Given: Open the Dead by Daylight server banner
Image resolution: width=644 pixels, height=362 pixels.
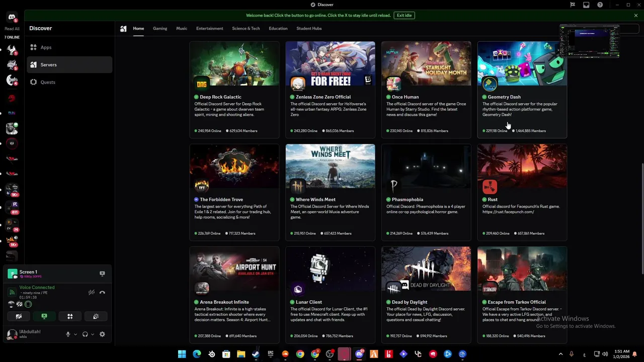Looking at the screenshot, I should (426, 268).
